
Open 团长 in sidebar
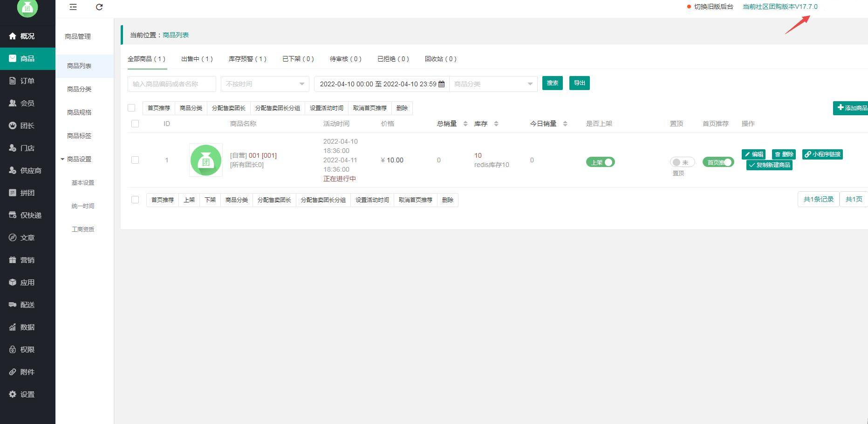coord(27,125)
